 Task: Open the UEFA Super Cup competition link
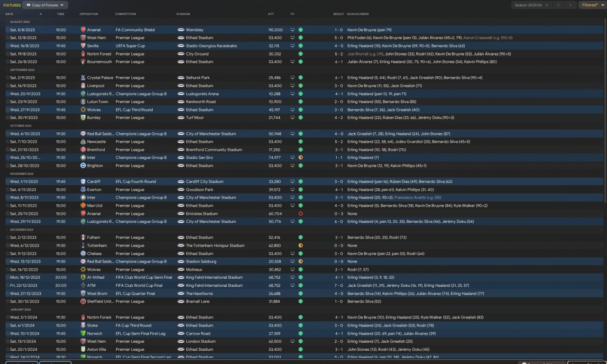[x=130, y=46]
